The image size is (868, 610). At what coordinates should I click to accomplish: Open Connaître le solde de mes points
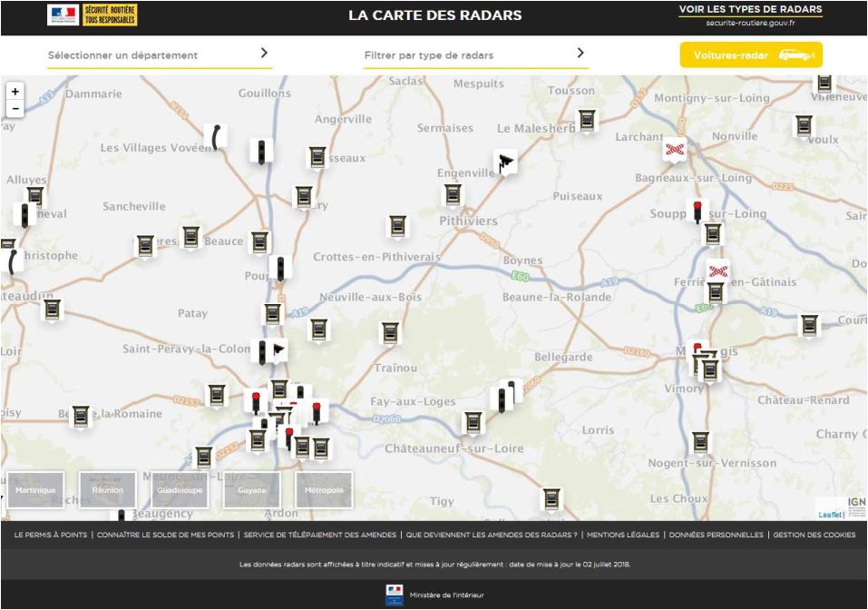[165, 535]
